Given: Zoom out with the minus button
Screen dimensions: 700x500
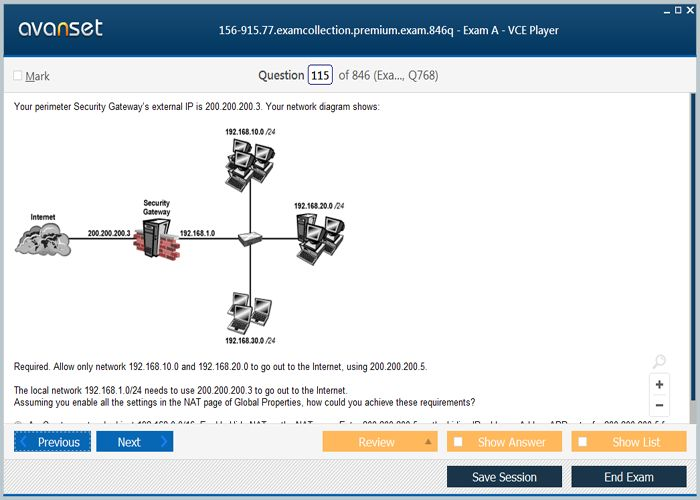Looking at the screenshot, I should click(x=659, y=406).
